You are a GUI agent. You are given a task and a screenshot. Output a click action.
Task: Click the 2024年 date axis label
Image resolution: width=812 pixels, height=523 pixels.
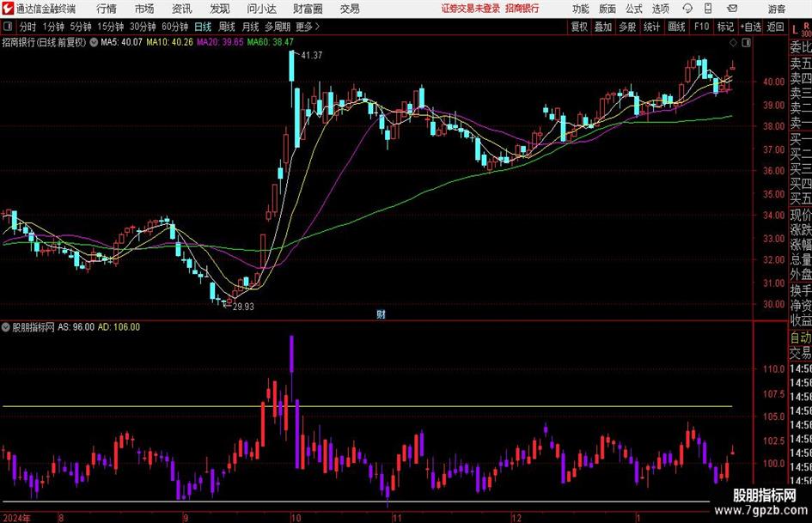pos(16,518)
